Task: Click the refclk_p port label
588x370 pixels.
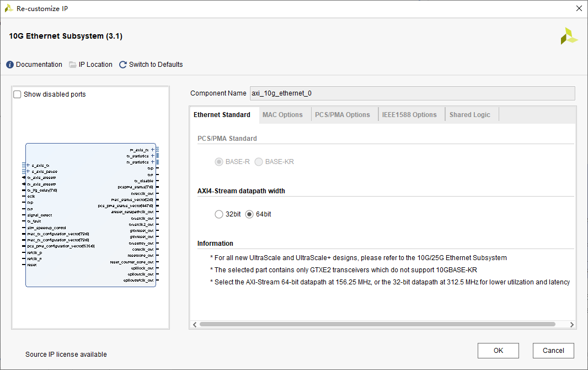Action: tap(35, 252)
